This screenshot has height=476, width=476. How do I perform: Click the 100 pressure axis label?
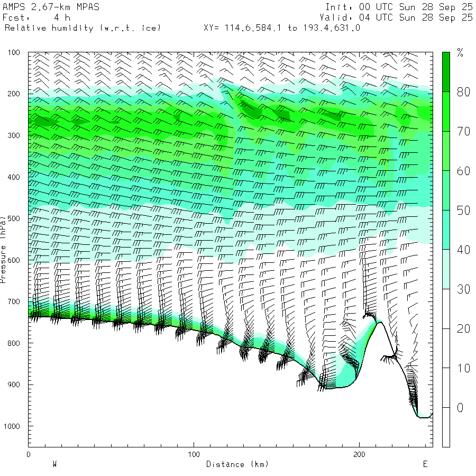(x=14, y=52)
